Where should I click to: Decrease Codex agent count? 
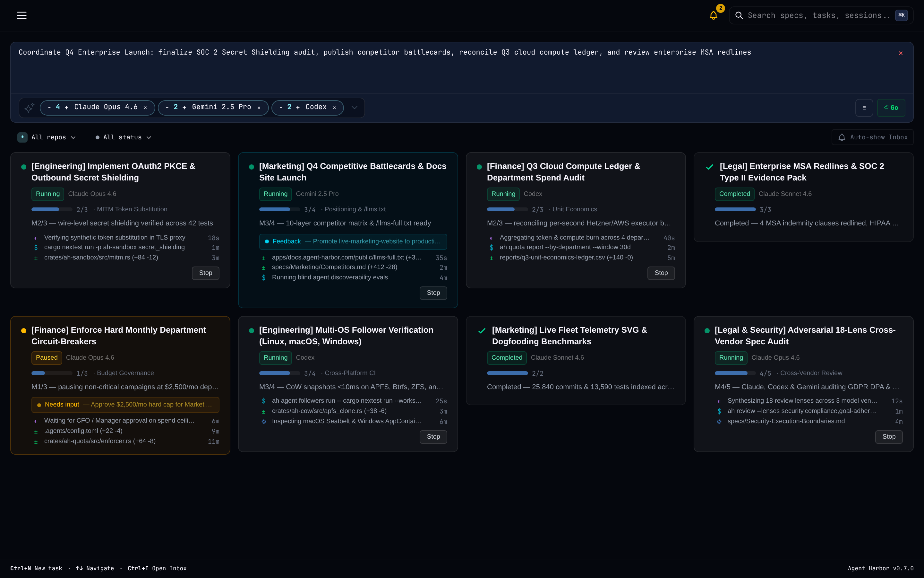281,108
